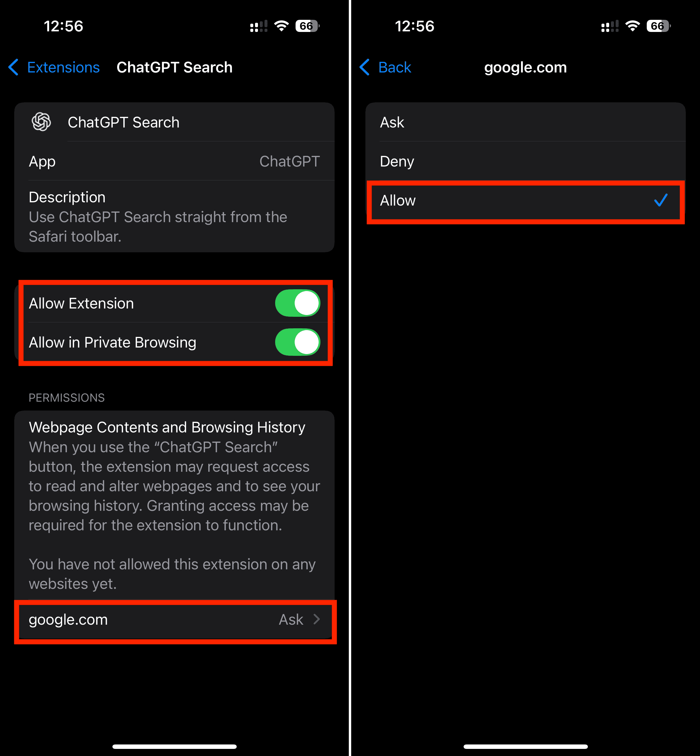Turn off the Allow Extension switch
Screen dimensions: 700x756
click(297, 303)
